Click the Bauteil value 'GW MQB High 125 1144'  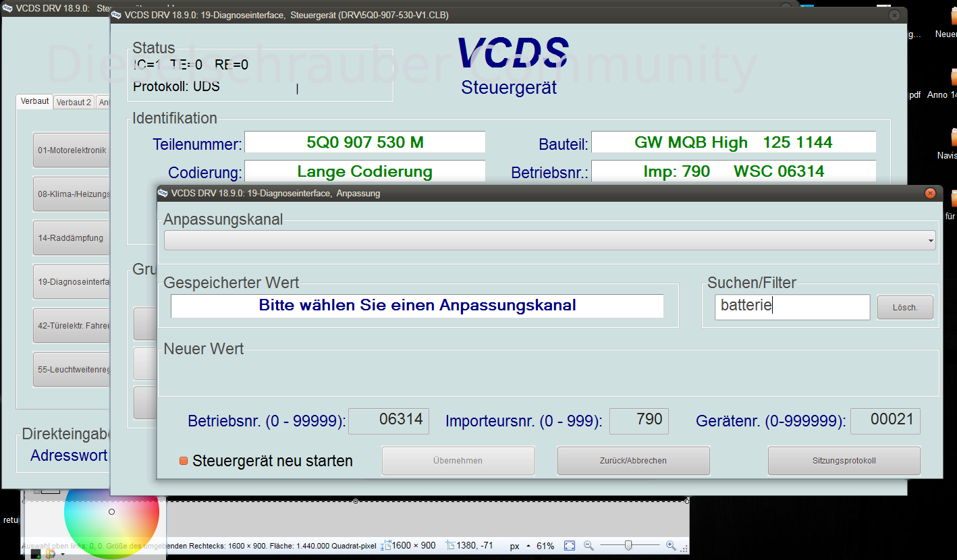(734, 142)
